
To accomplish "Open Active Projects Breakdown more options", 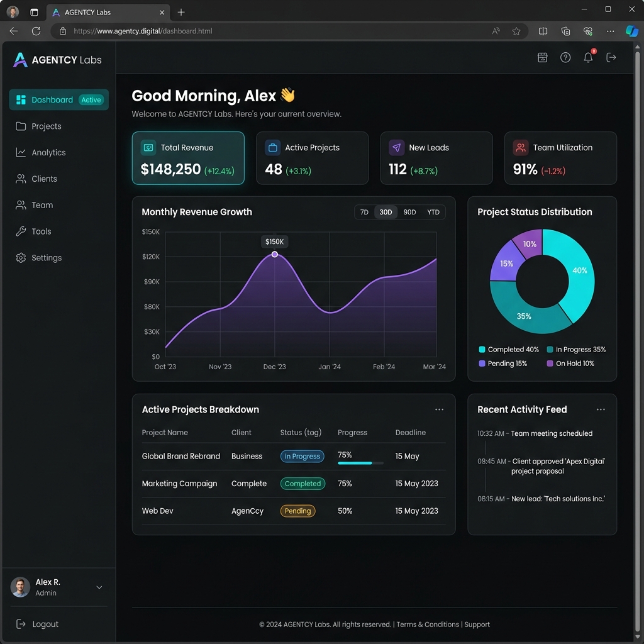I will [439, 409].
